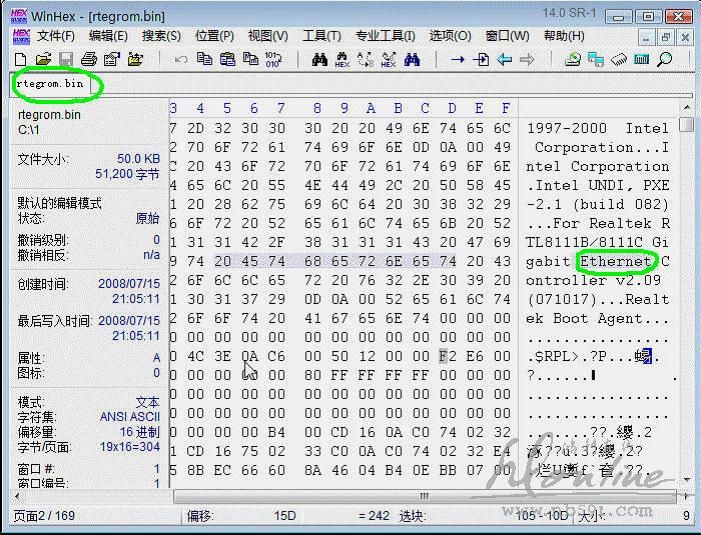The width and height of the screenshot is (701, 535).
Task: Click the 101/010 binary data icon
Action: click(273, 60)
